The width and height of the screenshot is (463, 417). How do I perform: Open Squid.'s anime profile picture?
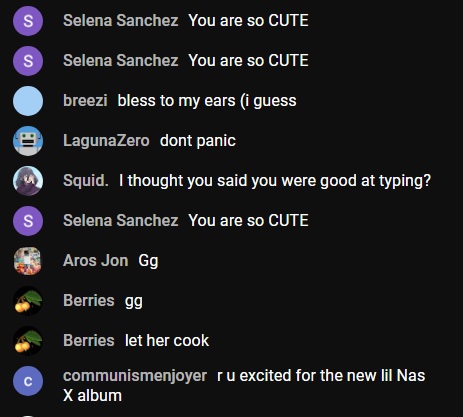(28, 181)
